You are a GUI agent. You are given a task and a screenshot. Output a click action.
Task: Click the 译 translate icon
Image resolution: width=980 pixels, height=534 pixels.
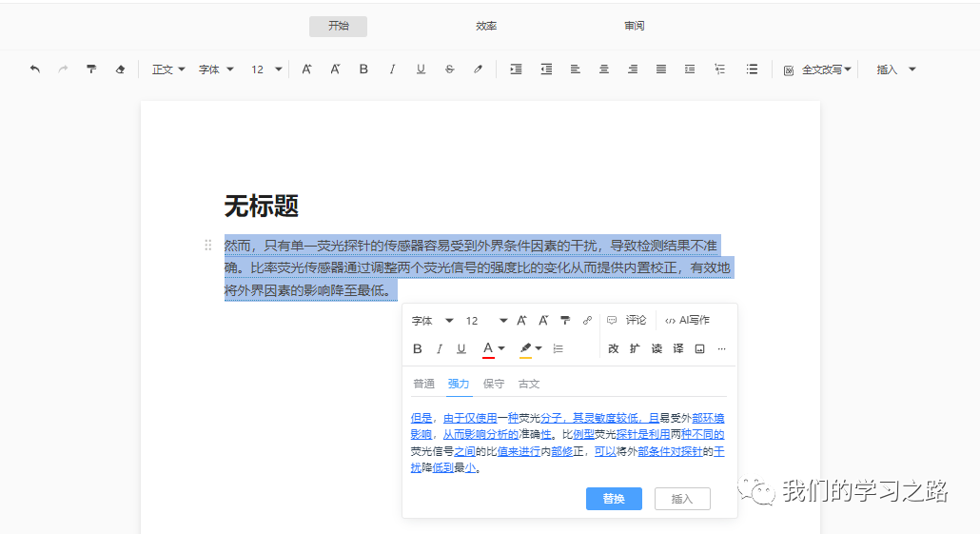[678, 349]
